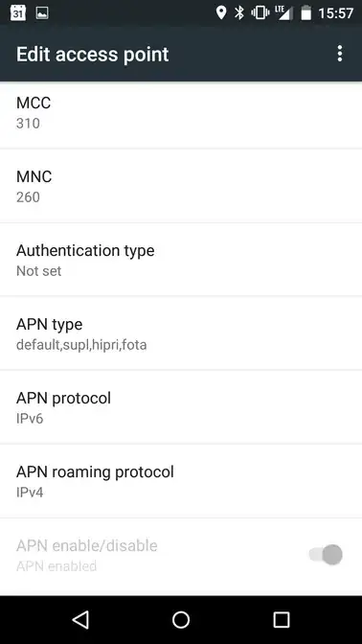362x644 pixels.
Task: Open the three-dot overflow menu
Action: [339, 54]
